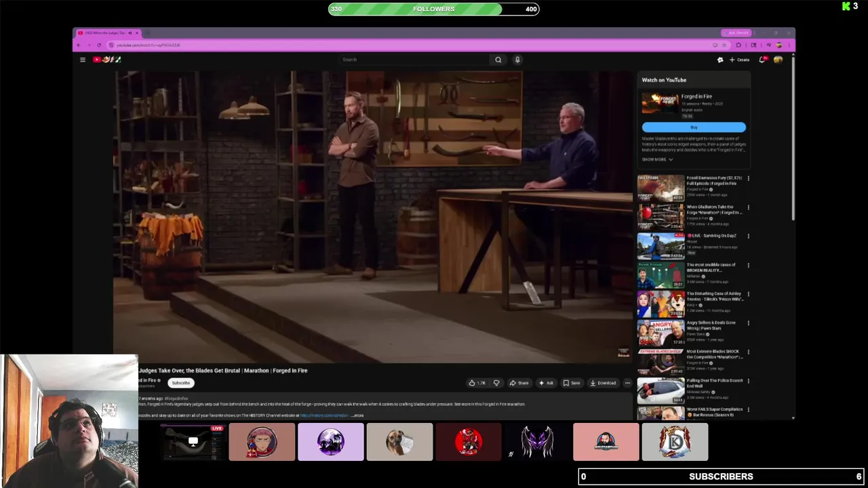Open options for Angry Sellers video
The width and height of the screenshot is (868, 488).
click(x=748, y=323)
